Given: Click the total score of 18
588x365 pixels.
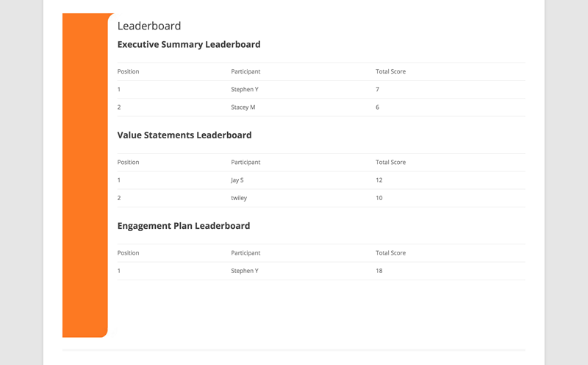Looking at the screenshot, I should 379,271.
